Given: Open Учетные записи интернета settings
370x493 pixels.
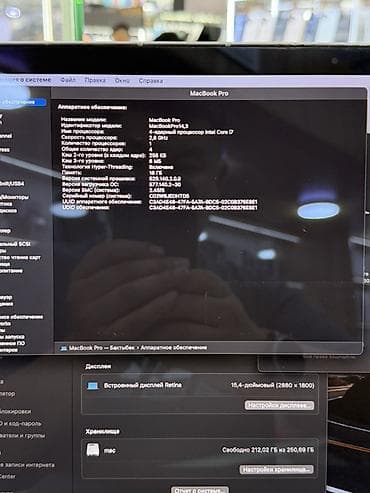Looking at the screenshot, I should click(x=27, y=465).
